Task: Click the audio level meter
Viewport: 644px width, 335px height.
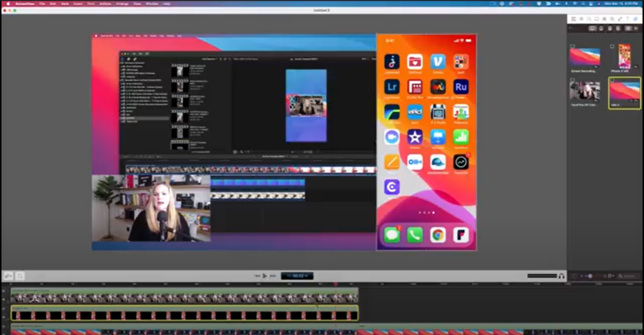Action: click(541, 276)
